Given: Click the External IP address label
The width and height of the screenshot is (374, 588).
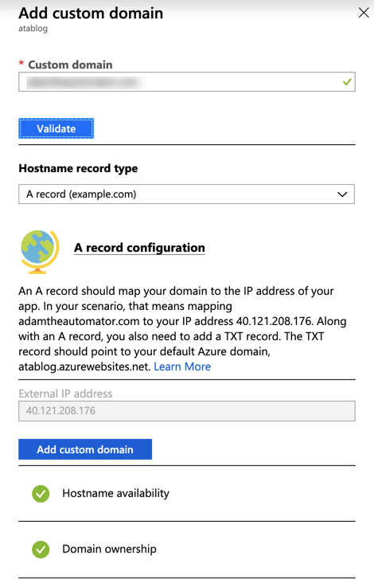Looking at the screenshot, I should point(65,394).
